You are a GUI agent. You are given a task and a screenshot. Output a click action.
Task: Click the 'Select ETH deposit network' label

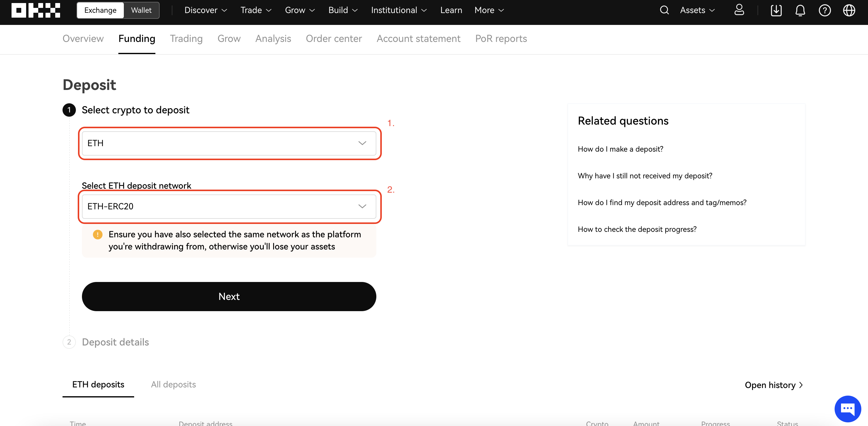pos(137,186)
